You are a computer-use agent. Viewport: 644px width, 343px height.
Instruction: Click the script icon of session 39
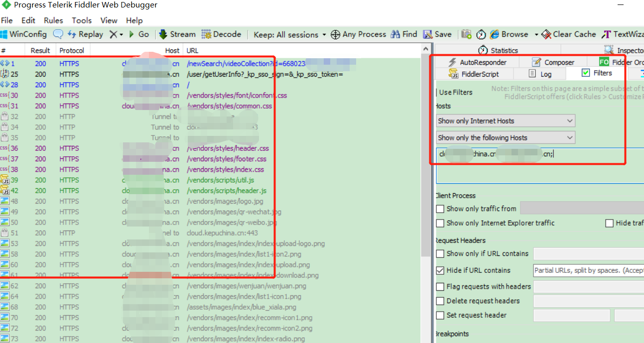click(5, 180)
